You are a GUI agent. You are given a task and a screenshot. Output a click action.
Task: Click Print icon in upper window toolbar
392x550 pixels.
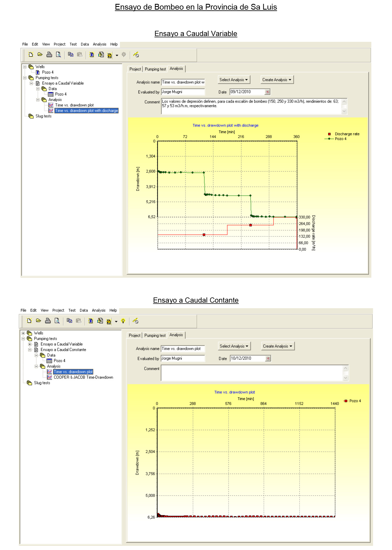(49, 54)
